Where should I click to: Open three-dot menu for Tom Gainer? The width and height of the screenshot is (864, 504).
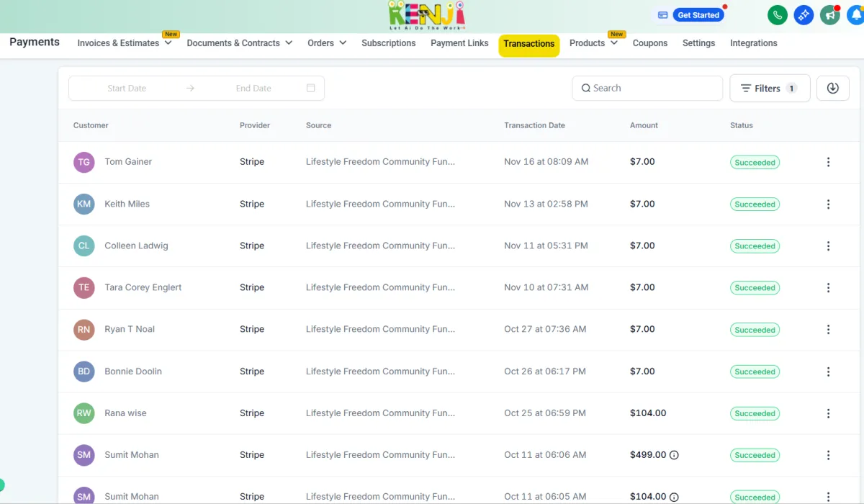click(828, 162)
